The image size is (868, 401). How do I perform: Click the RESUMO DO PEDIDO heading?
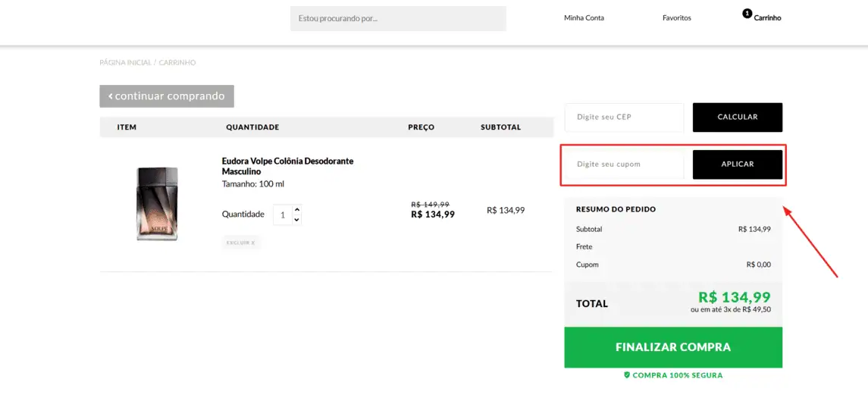pos(616,209)
